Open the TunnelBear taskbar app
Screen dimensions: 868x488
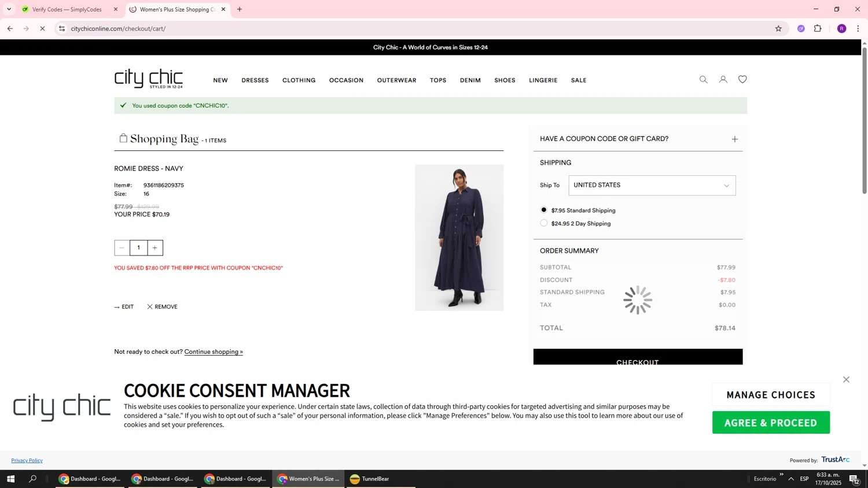(x=381, y=479)
